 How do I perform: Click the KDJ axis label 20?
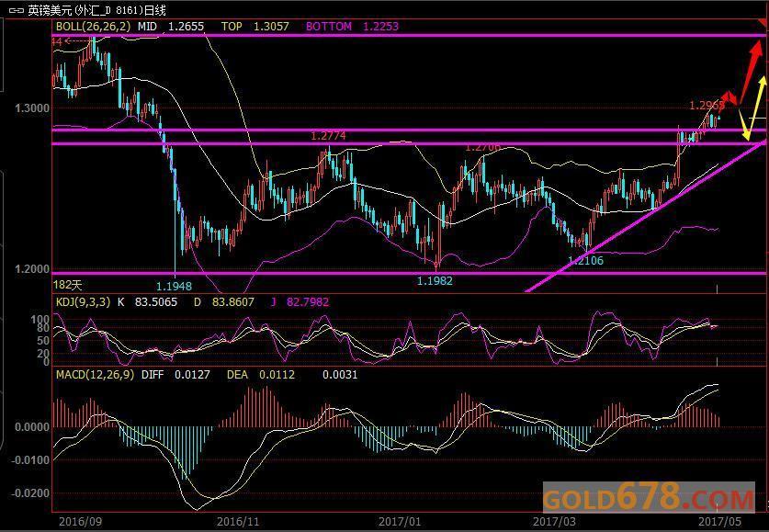[x=43, y=354]
